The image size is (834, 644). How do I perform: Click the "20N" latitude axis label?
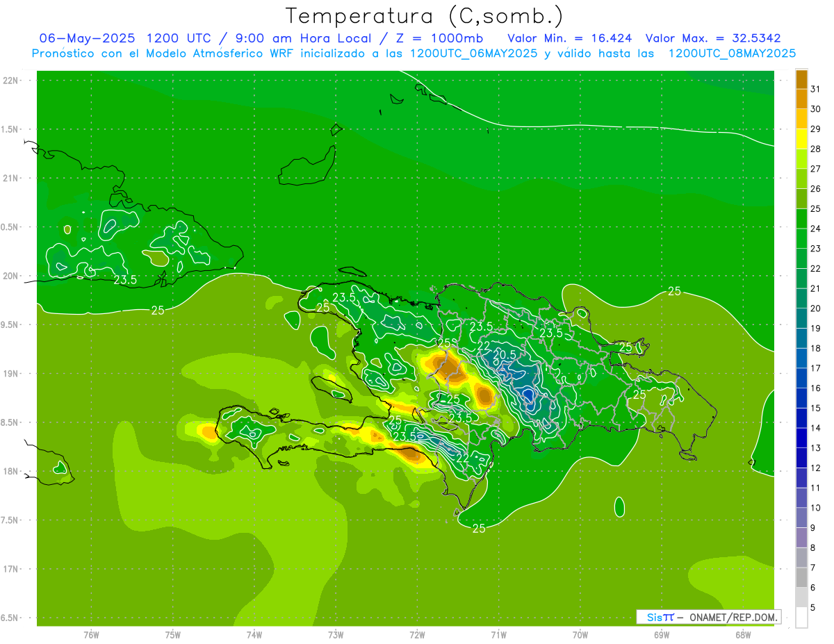[10, 276]
